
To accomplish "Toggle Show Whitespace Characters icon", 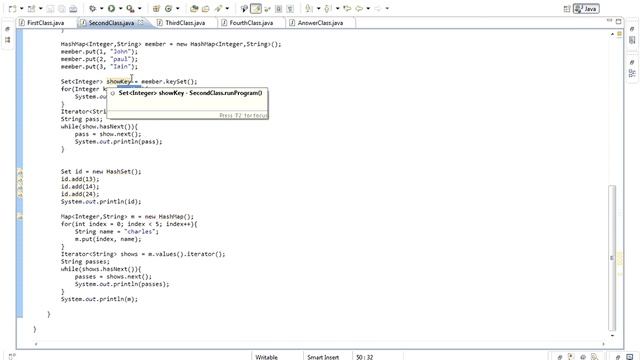I will point(290,9).
